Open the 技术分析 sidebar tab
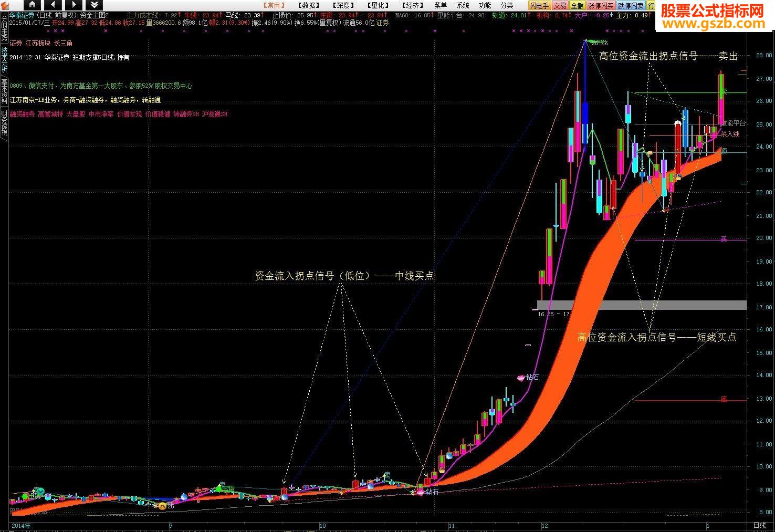 click(x=4, y=60)
